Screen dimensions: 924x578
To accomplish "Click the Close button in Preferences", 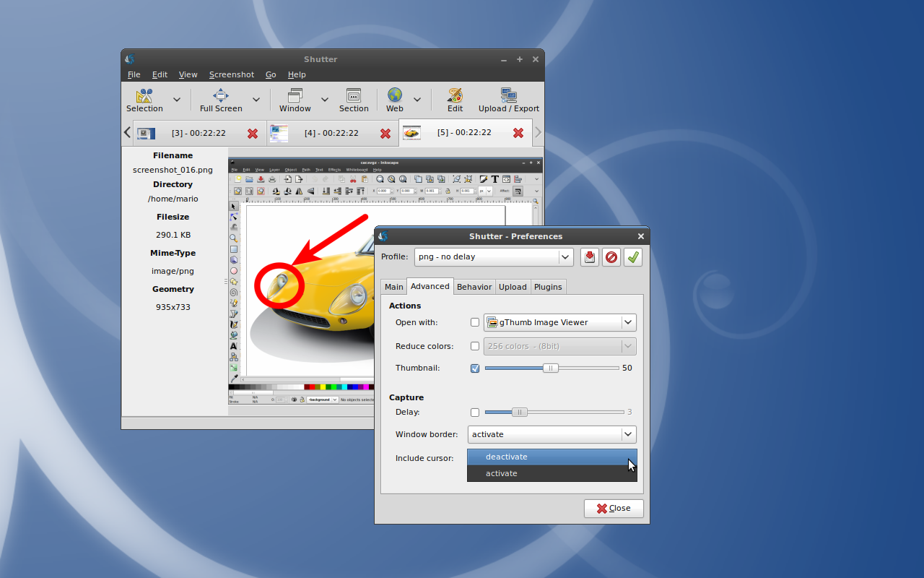I will click(x=614, y=508).
